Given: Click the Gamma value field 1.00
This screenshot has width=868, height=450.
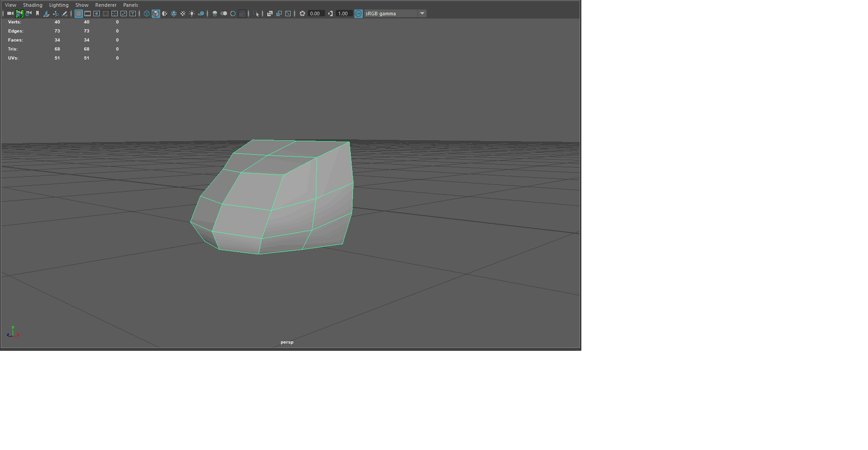Looking at the screenshot, I should click(344, 14).
